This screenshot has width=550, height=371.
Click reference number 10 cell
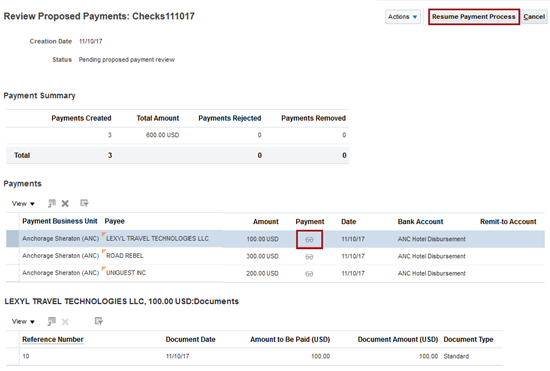point(26,356)
